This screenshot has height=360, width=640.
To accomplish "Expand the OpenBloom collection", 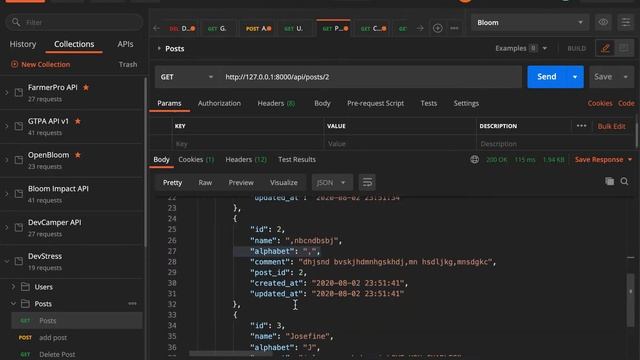I will pos(7,160).
